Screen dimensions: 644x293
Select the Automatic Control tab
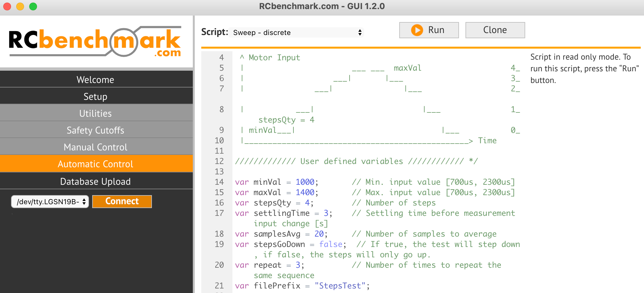tap(95, 164)
